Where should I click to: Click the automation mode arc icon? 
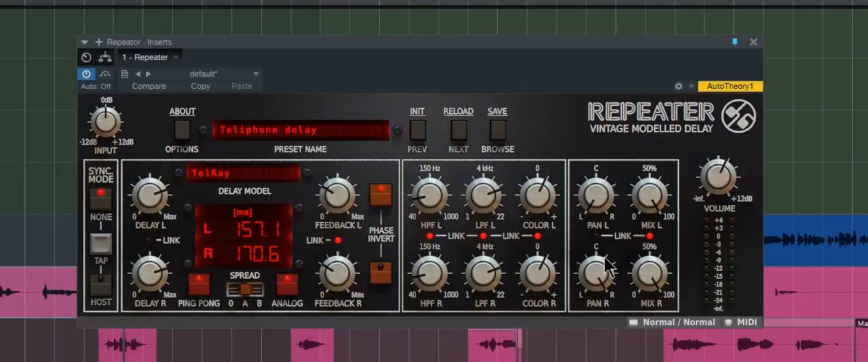click(105, 74)
